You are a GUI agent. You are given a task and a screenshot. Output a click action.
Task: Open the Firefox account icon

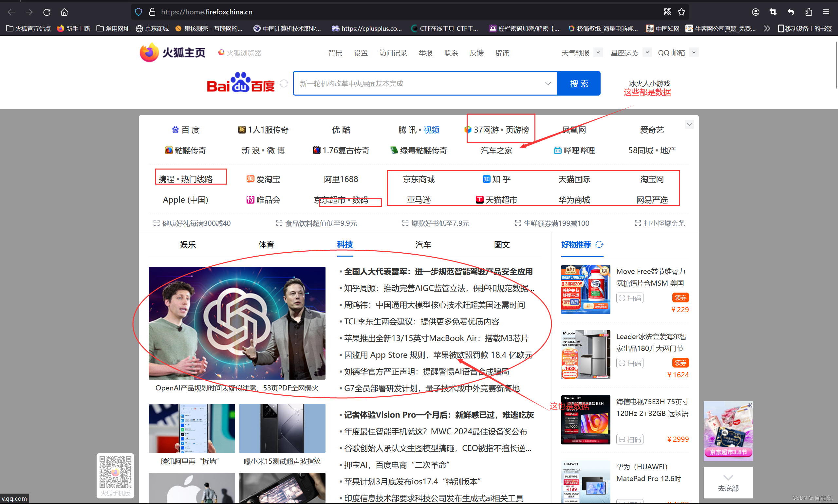(755, 12)
